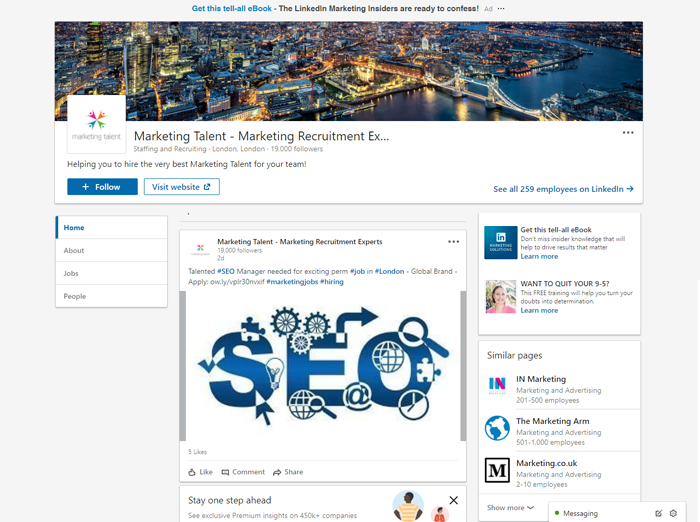Click the IN Marketing logo icon
This screenshot has height=522, width=700.
[x=497, y=385]
